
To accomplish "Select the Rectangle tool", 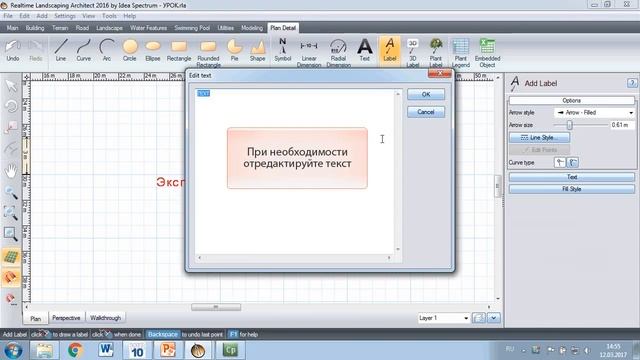I will coord(179,50).
